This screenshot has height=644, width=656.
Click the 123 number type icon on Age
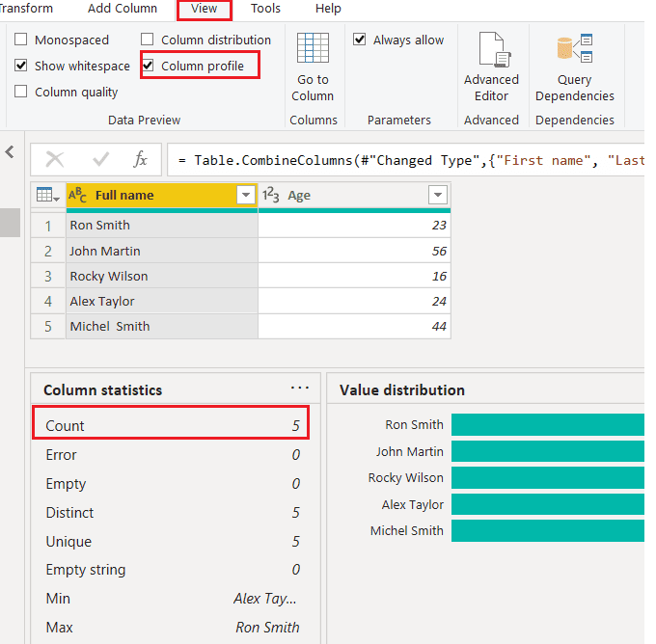coord(271,195)
